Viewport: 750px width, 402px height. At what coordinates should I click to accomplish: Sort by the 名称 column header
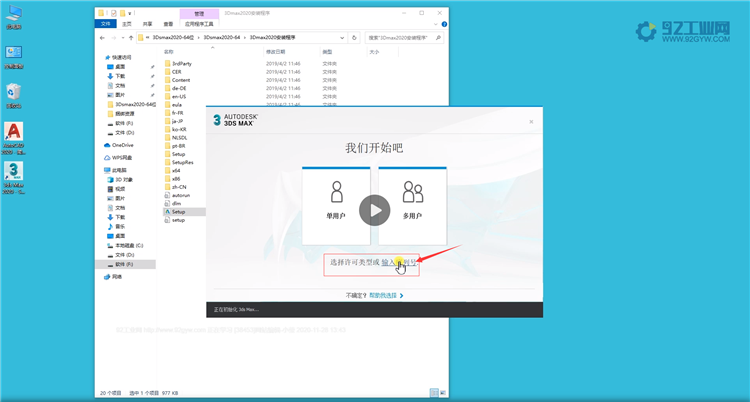168,52
